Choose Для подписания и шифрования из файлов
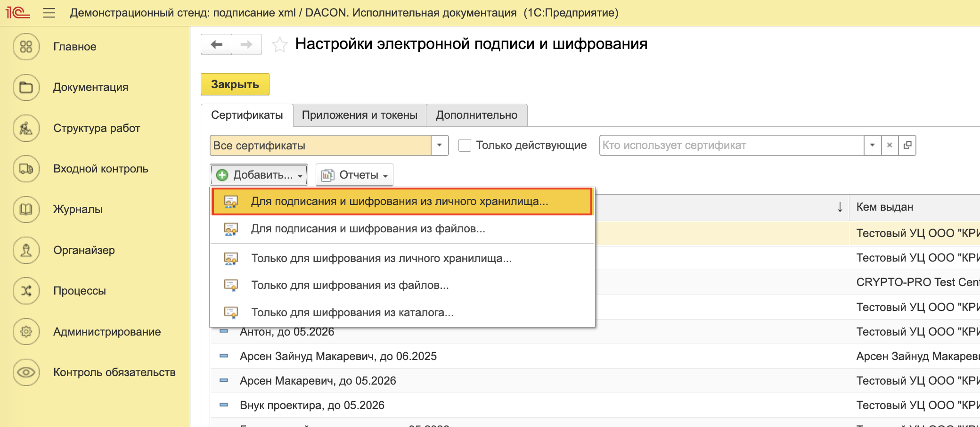 pyautogui.click(x=402, y=229)
